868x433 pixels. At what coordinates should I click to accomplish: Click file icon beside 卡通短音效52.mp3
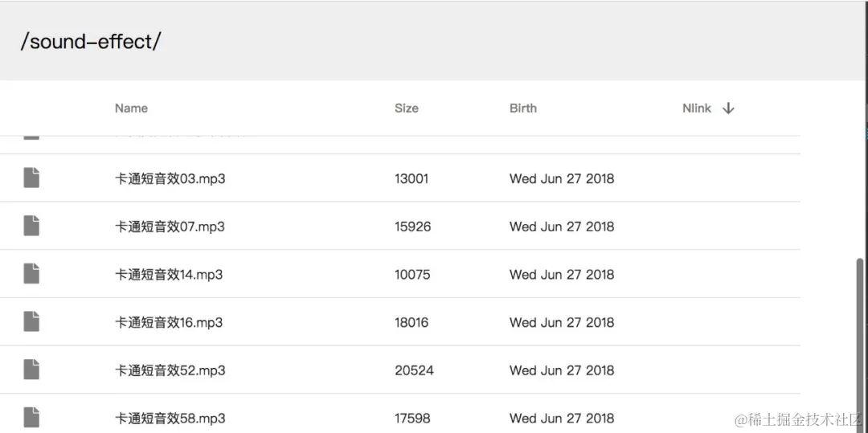[31, 370]
